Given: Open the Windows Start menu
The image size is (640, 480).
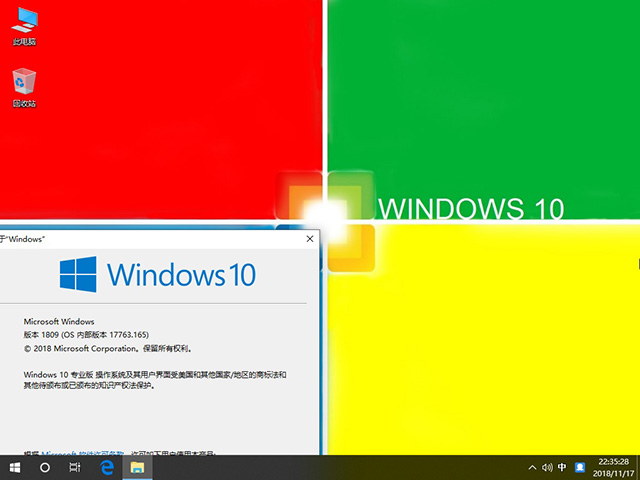Looking at the screenshot, I should point(15,467).
